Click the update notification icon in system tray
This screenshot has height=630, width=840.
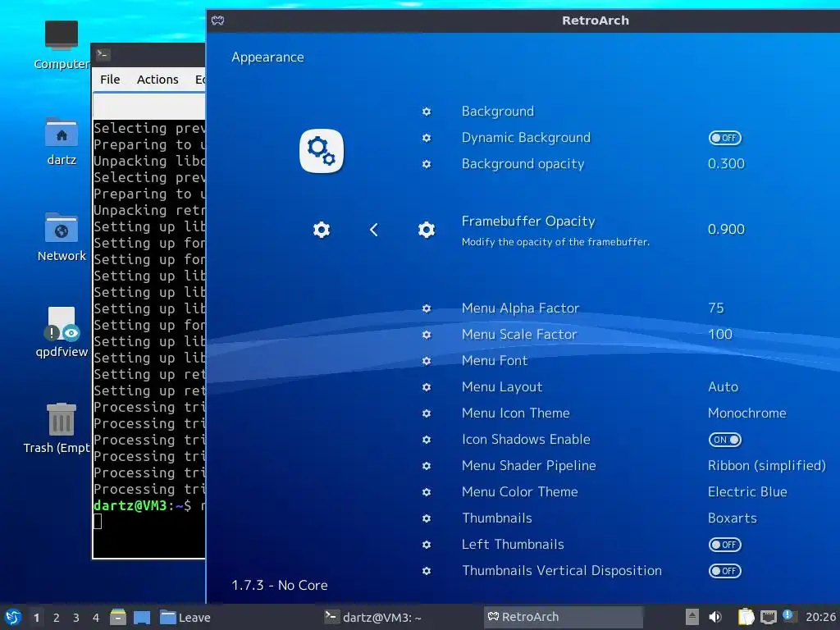788,615
